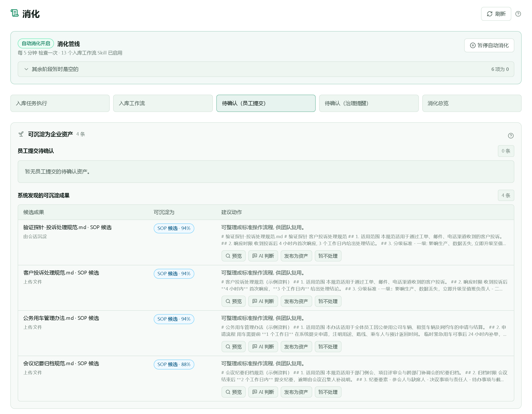Open the help icon beside 刷新
This screenshot has height=414, width=532.
[518, 14]
